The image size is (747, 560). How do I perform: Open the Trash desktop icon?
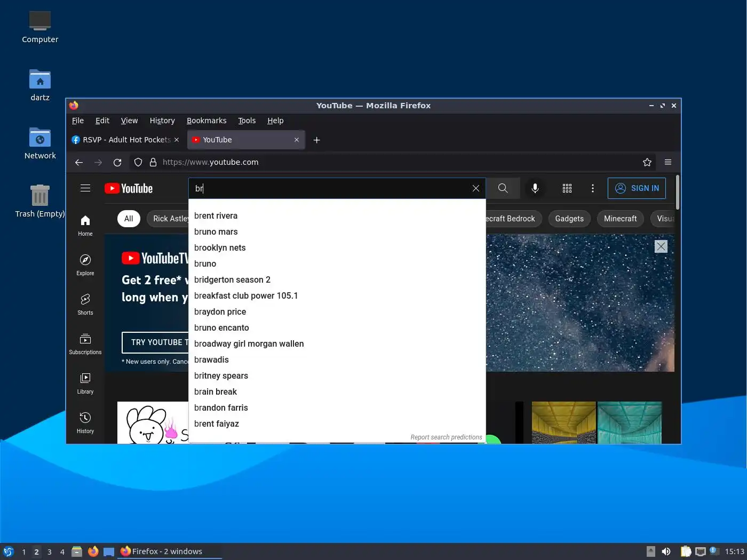pyautogui.click(x=40, y=202)
